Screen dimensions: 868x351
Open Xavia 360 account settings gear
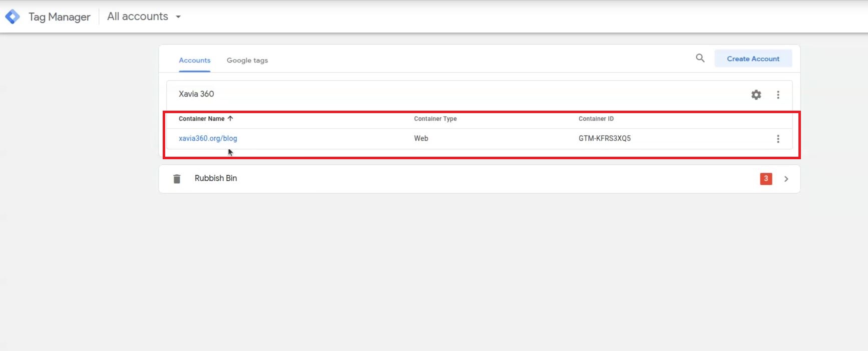click(756, 95)
